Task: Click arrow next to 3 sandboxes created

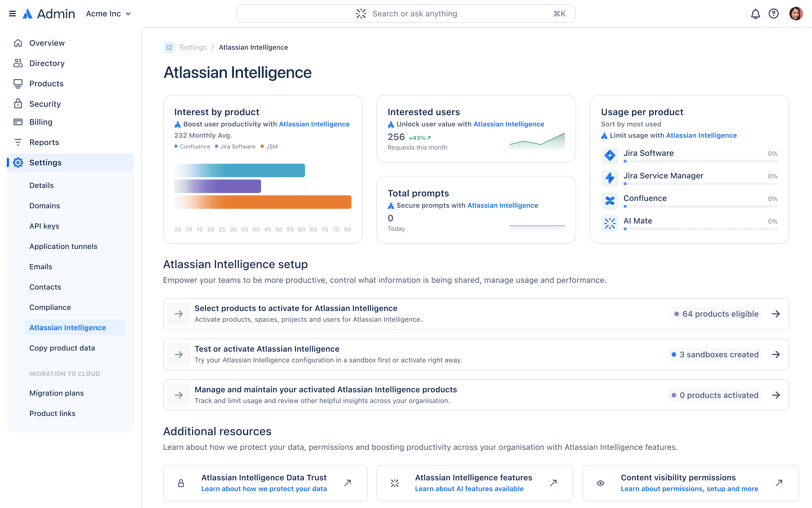Action: 776,354
